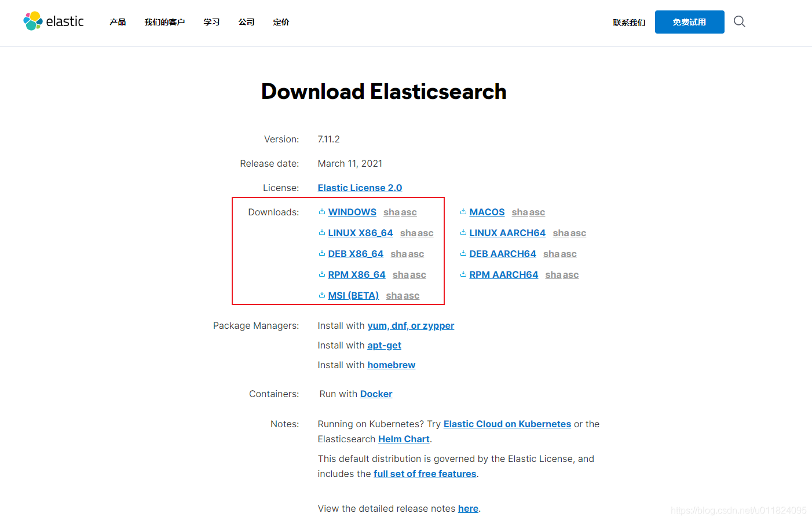Click the Elastic logo

pos(53,21)
